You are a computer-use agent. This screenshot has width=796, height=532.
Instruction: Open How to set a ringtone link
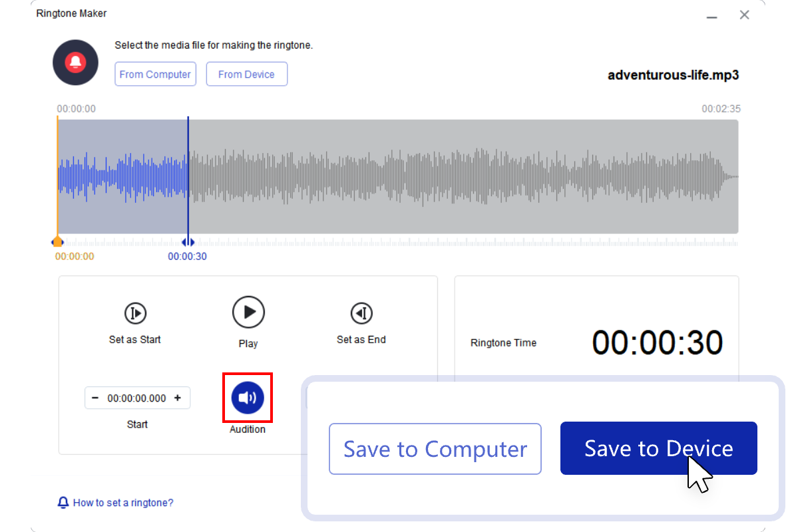123,503
